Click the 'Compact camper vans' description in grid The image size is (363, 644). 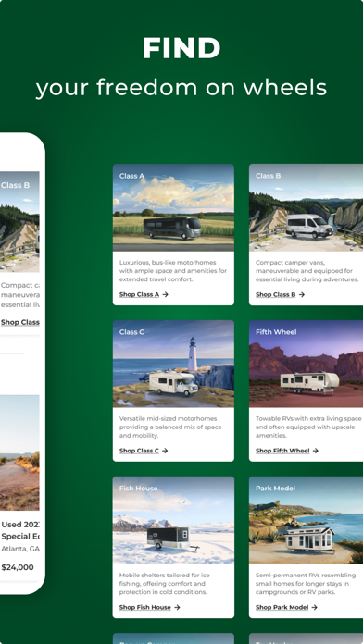click(x=307, y=271)
